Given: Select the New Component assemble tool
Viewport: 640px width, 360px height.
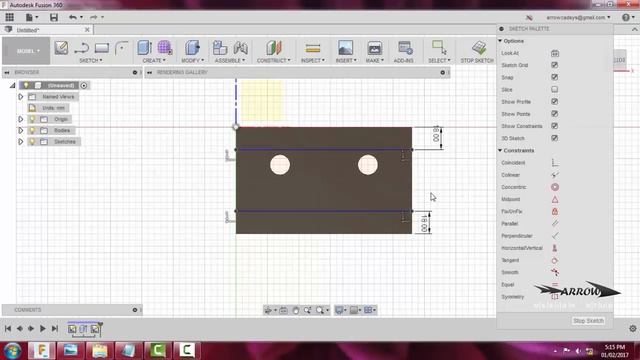Looking at the screenshot, I should pyautogui.click(x=220, y=48).
